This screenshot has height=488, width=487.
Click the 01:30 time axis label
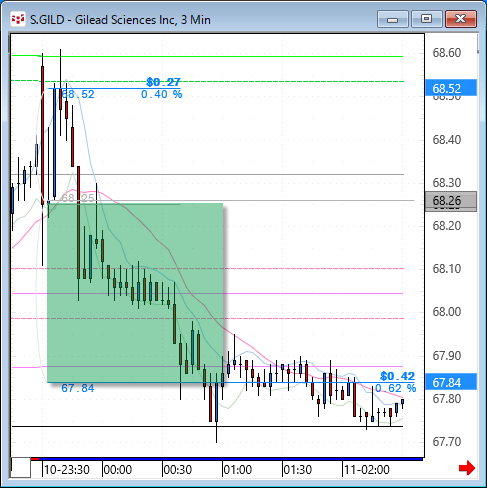pyautogui.click(x=298, y=470)
